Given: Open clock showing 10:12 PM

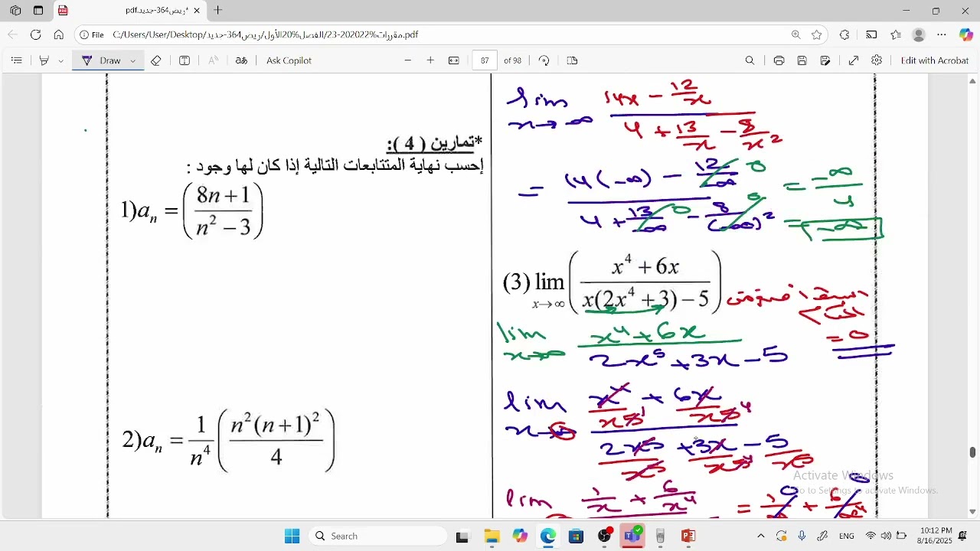Looking at the screenshot, I should pos(936,536).
